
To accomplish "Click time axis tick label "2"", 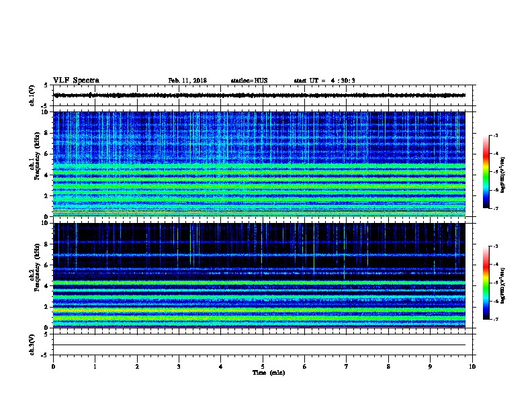I will click(137, 367).
